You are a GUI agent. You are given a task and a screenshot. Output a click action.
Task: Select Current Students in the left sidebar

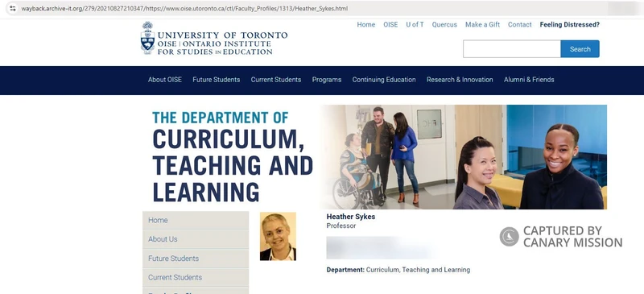click(196, 278)
